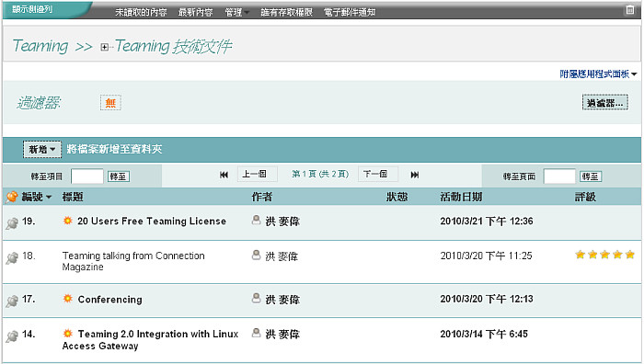Open 誰有存取權限 menu item
Screen dimensions: 644x364
click(287, 12)
